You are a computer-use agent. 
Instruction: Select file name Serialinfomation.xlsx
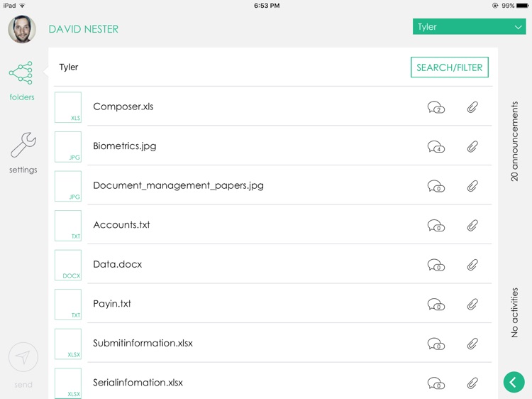138,383
